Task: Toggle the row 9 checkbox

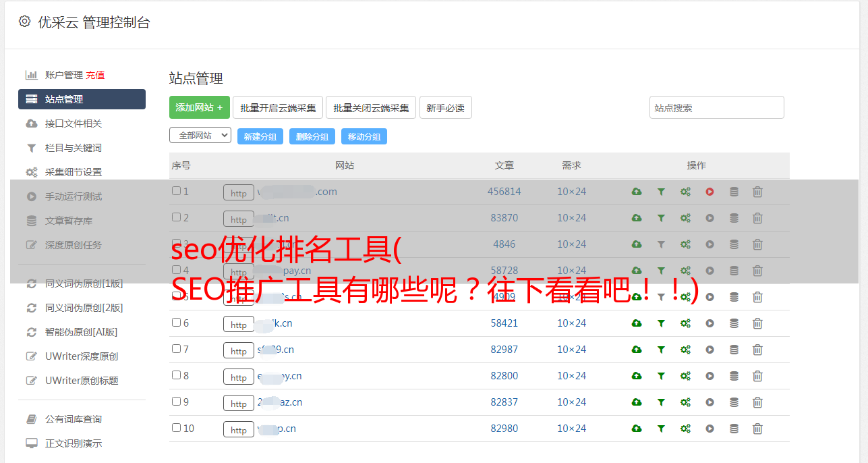Action: pyautogui.click(x=176, y=402)
